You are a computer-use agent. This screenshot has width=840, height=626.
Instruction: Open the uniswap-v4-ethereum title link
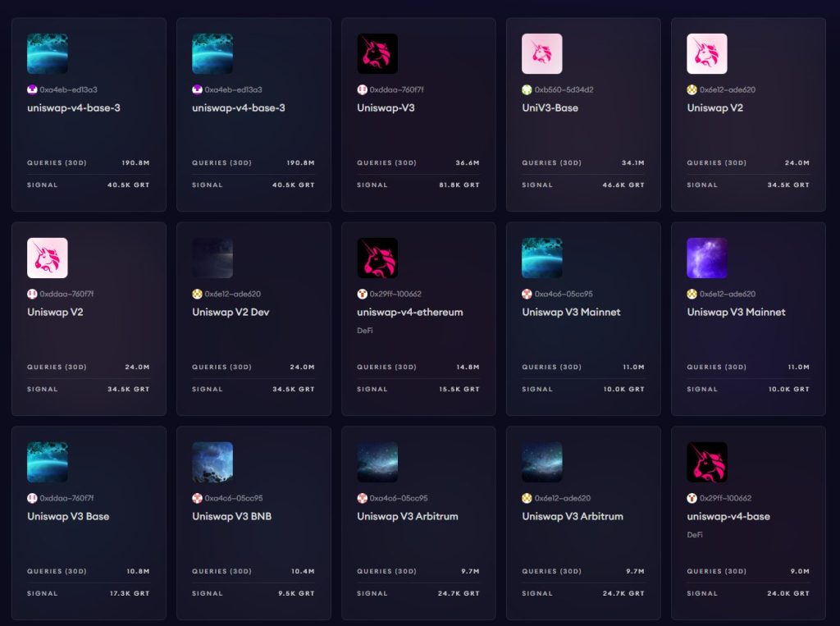[409, 312]
